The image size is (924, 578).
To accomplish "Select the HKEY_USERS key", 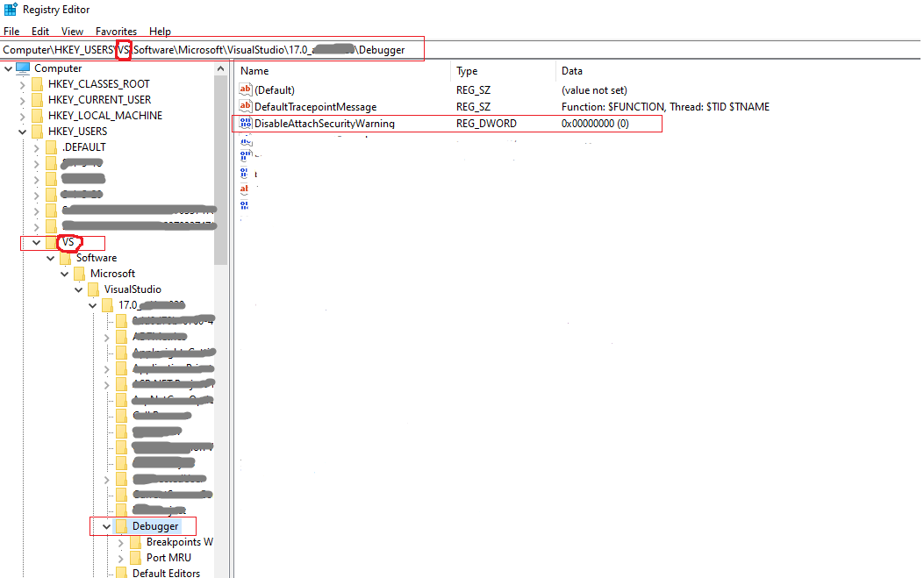I will coord(78,132).
